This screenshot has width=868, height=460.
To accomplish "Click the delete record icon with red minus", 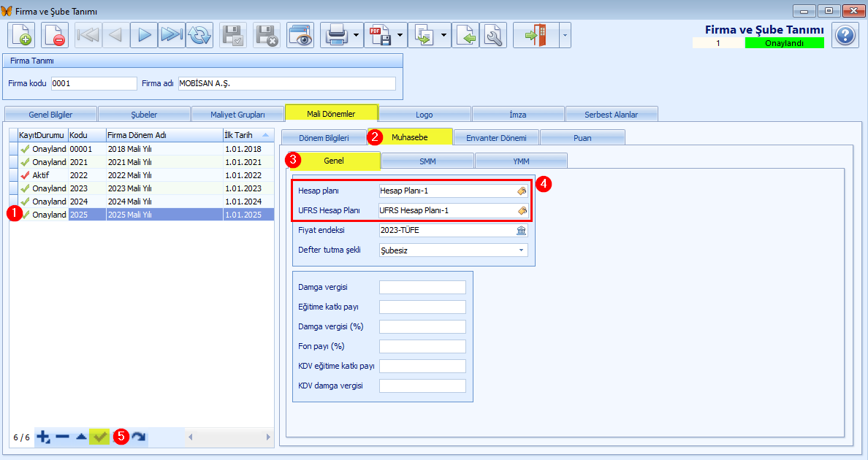I will pyautogui.click(x=55, y=35).
